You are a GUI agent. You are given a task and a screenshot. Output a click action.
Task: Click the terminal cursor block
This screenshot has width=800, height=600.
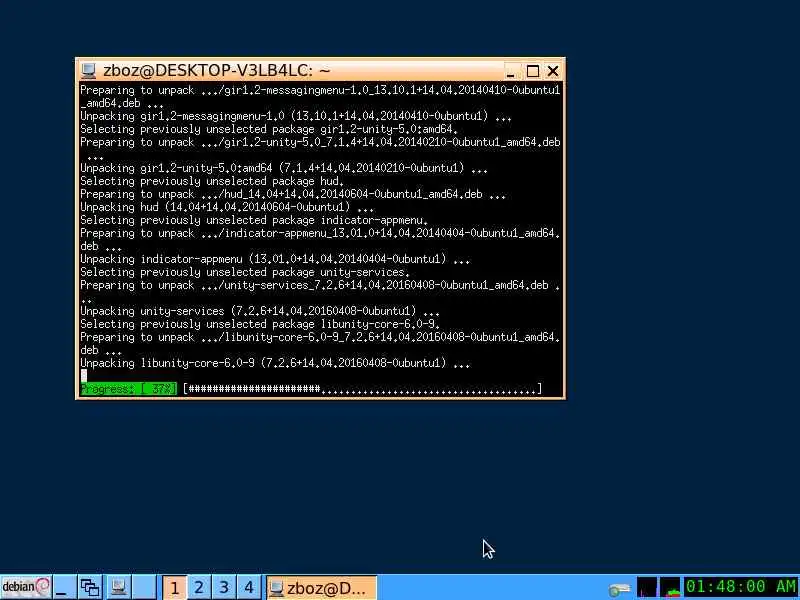tap(84, 376)
